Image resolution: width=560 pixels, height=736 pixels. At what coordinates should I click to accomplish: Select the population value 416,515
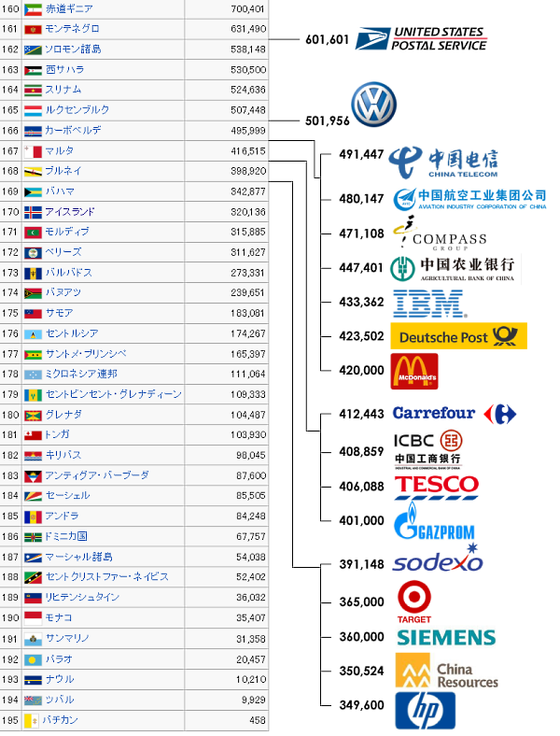(x=248, y=151)
